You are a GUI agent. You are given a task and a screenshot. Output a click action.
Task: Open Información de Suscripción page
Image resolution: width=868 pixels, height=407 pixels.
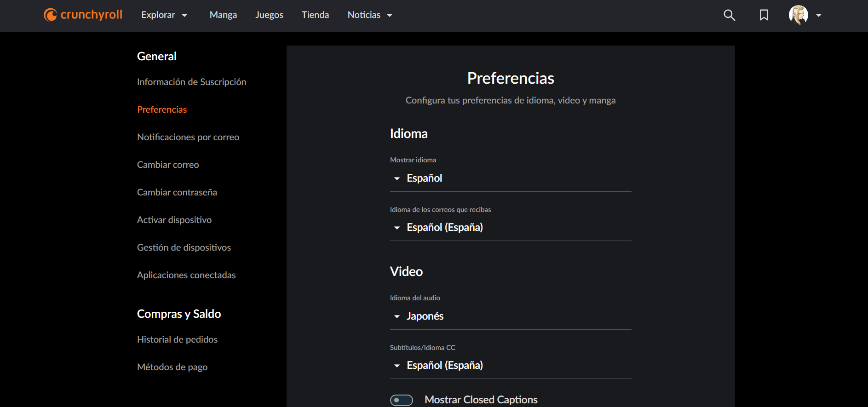pyautogui.click(x=191, y=82)
